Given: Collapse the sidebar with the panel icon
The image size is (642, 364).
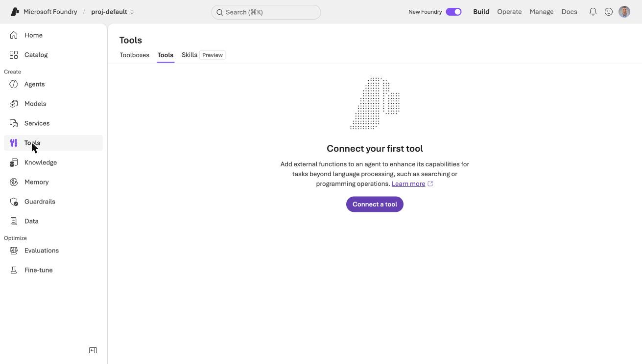Looking at the screenshot, I should click(x=93, y=350).
